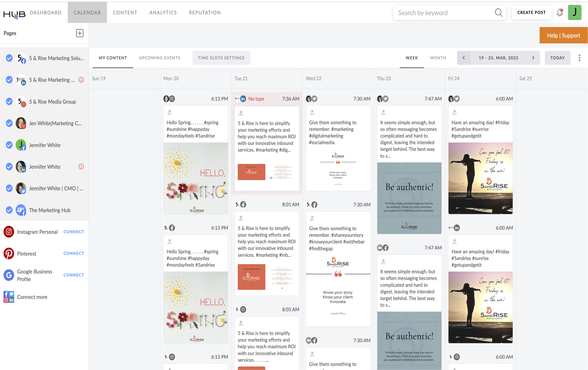The image size is (588, 370).
Task: Open the Dashboard tab
Action: click(46, 12)
